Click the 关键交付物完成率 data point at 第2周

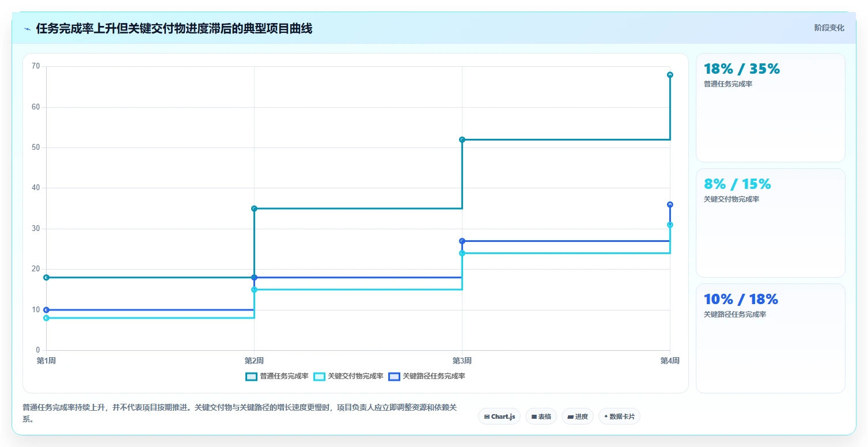tap(254, 290)
